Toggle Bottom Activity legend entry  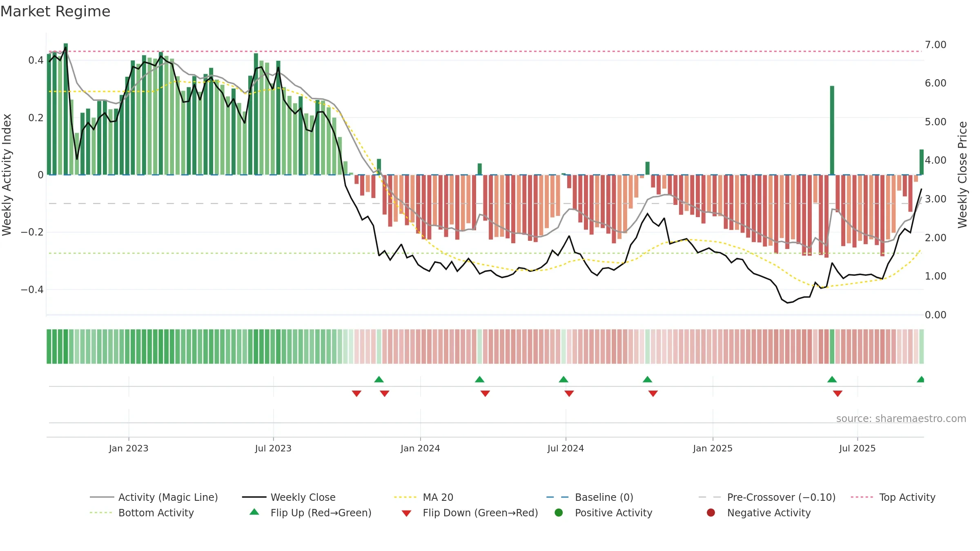(142, 513)
